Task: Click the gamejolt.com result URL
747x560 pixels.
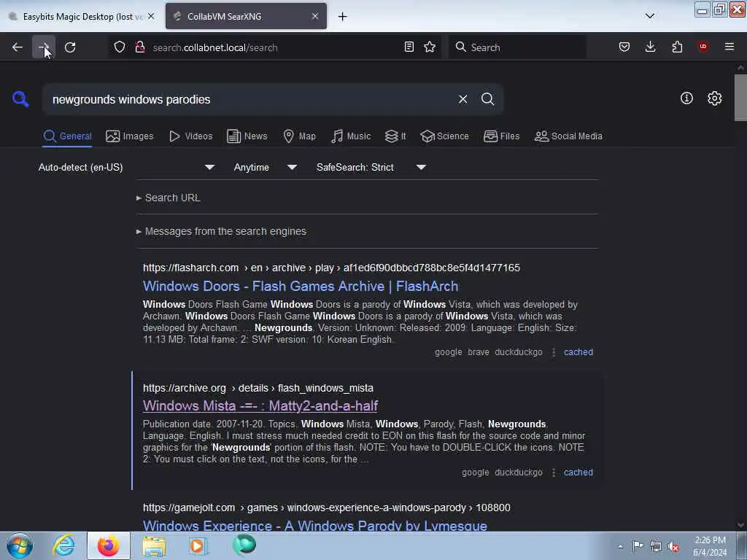Action: point(326,507)
